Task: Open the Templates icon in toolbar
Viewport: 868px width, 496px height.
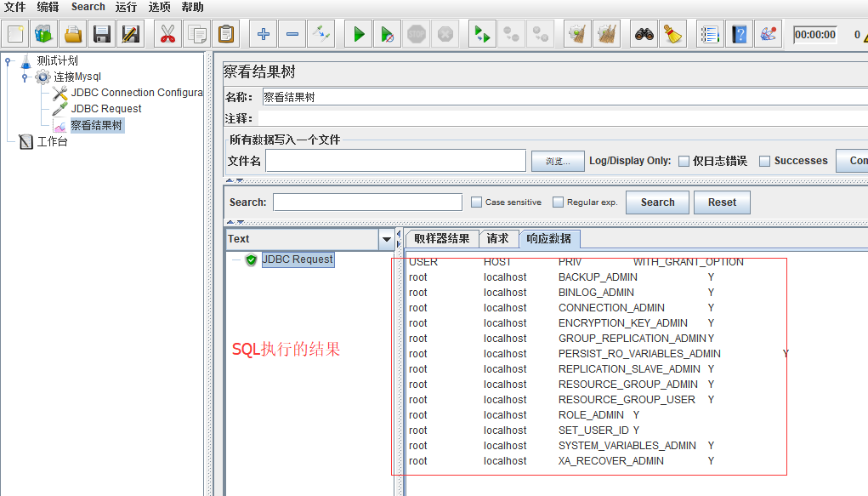Action: click(x=44, y=34)
